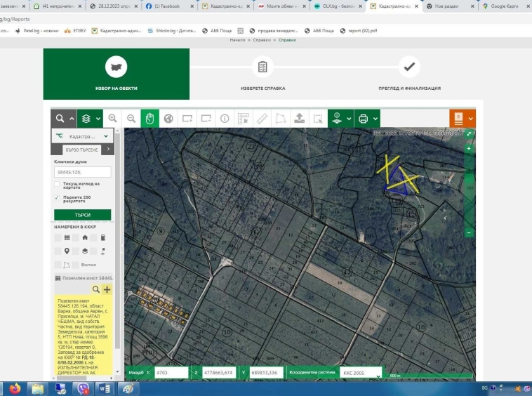Viewport: 532px width, 396px height.
Task: Click the upload file icon
Action: 300,119
